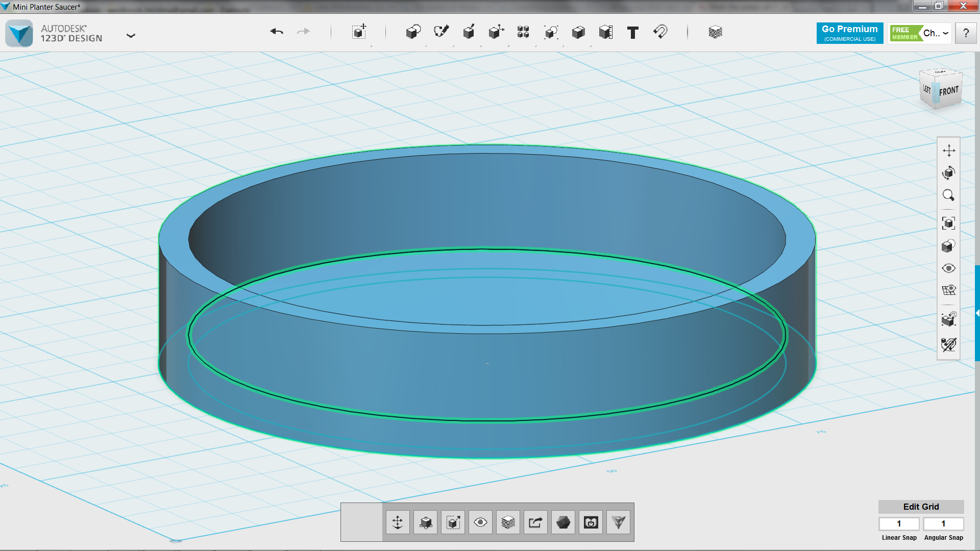Click the 123D logo icon in context toolbar
Image resolution: width=980 pixels, height=551 pixels.
tap(618, 522)
